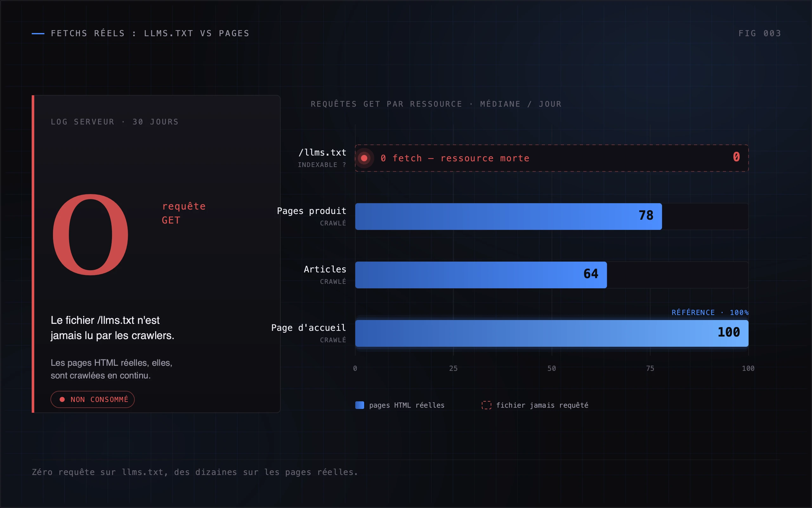Click the 'pages HTML réelles' legend text

[x=407, y=405]
